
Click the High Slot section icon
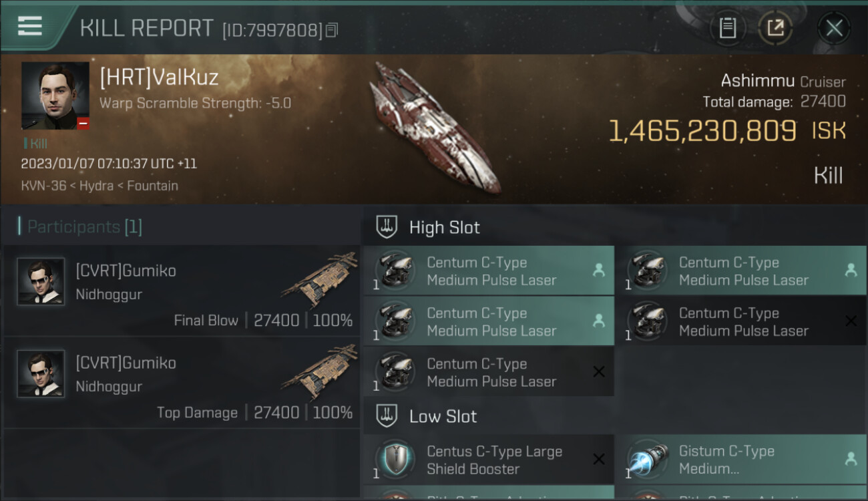[387, 227]
